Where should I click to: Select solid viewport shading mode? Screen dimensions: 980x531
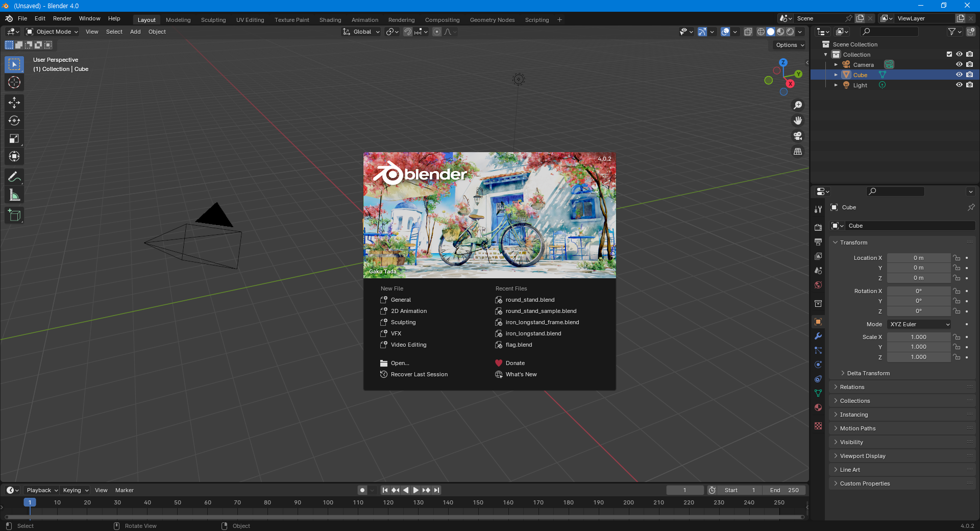click(x=771, y=32)
